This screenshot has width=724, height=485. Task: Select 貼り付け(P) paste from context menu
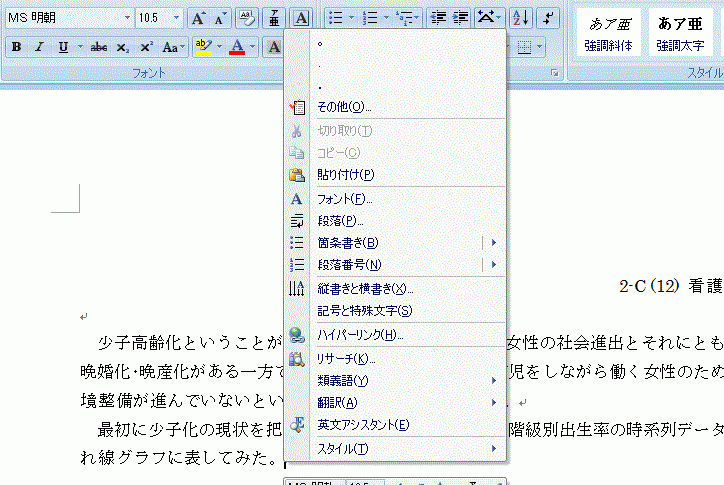point(395,175)
